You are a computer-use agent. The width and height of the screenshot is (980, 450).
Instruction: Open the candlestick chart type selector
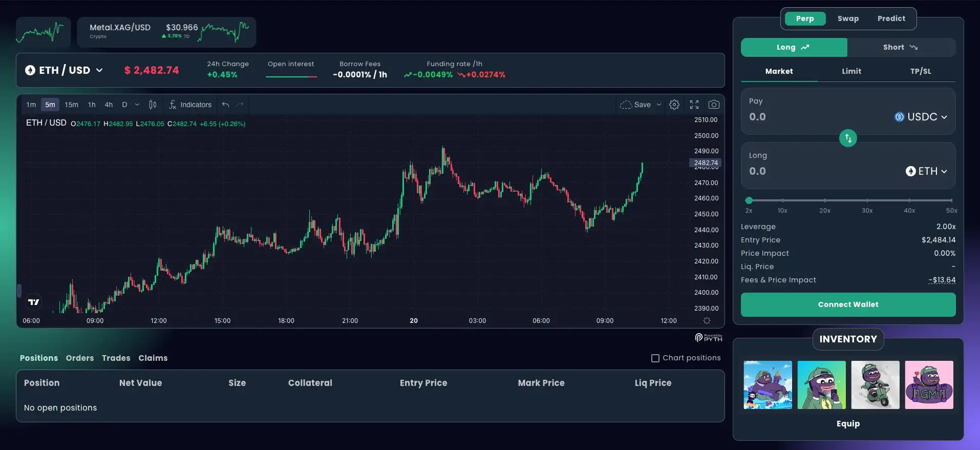coord(153,105)
